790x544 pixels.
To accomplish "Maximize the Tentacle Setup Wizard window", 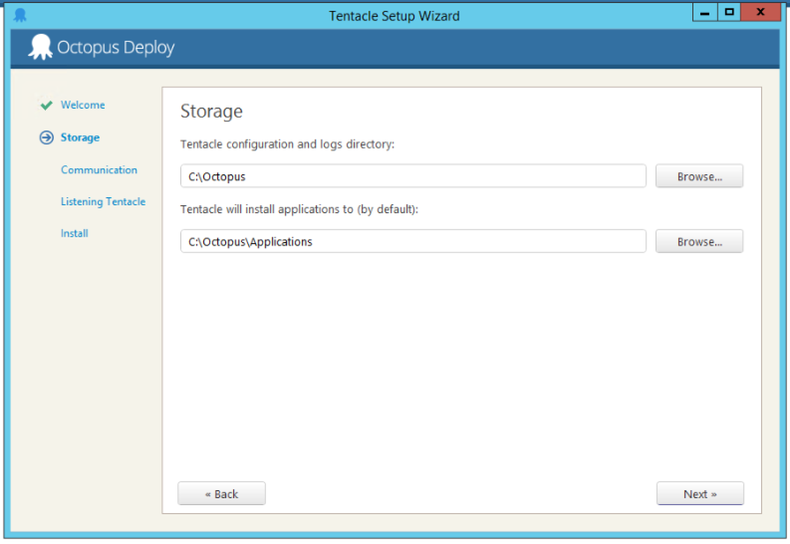I will point(729,12).
